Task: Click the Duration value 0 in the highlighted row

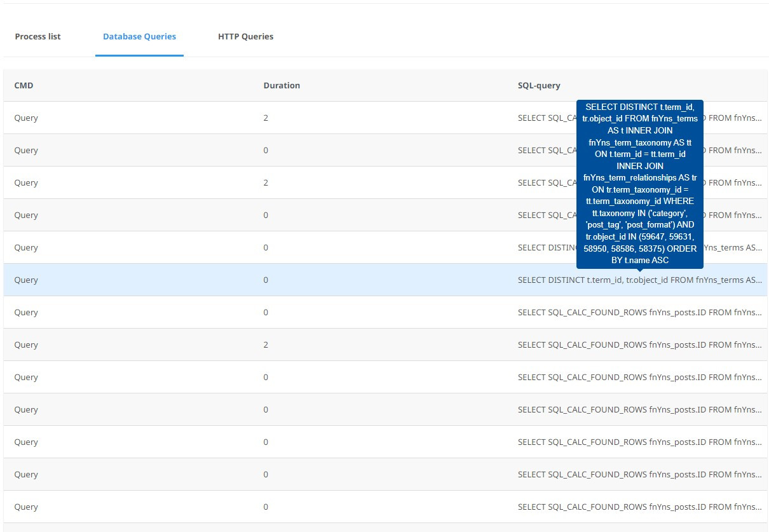Action: click(266, 280)
